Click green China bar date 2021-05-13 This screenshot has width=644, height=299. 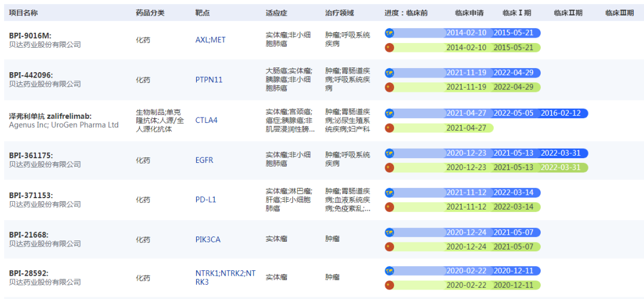(513, 168)
